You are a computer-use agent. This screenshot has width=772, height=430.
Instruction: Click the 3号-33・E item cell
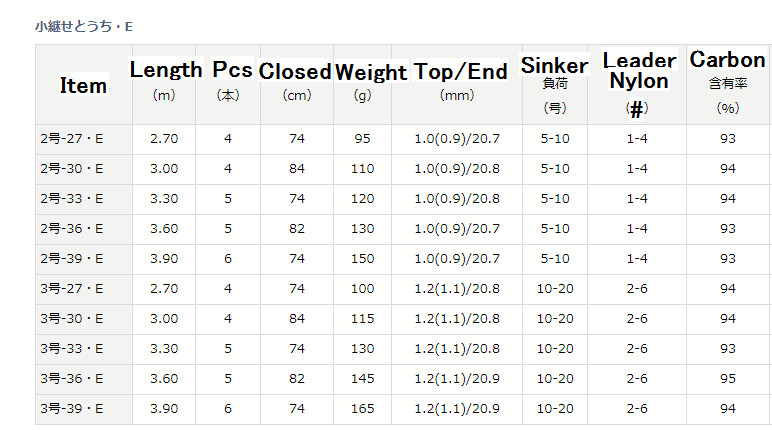click(x=84, y=350)
